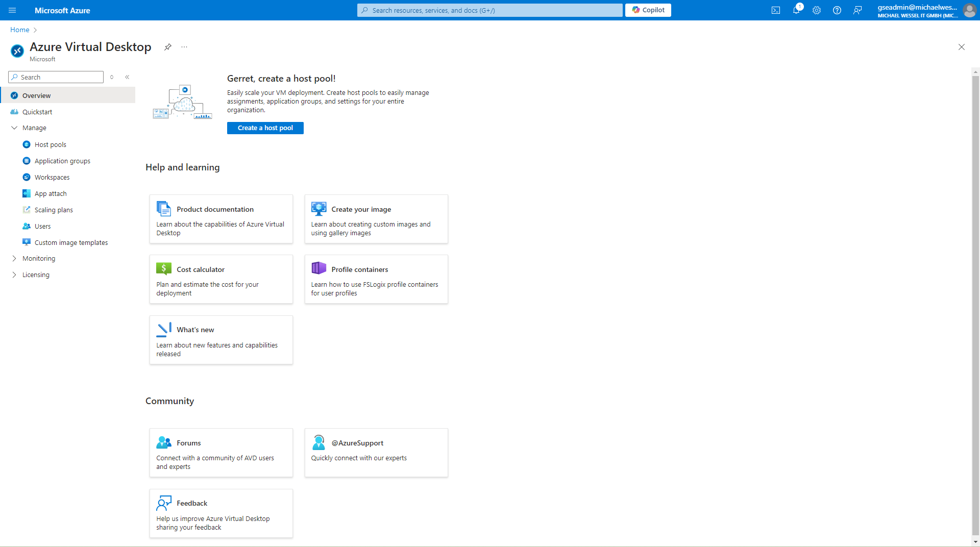Go to Home via the breadcrumb

coord(20,30)
